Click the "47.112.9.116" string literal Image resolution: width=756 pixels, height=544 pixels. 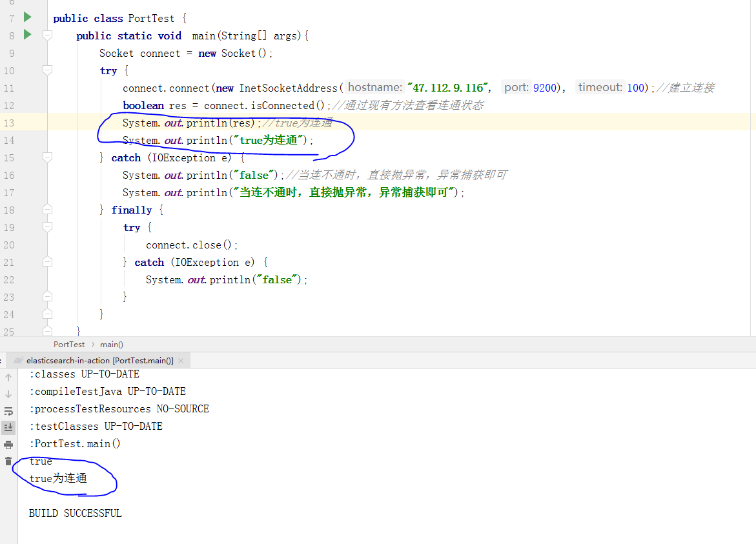click(447, 88)
